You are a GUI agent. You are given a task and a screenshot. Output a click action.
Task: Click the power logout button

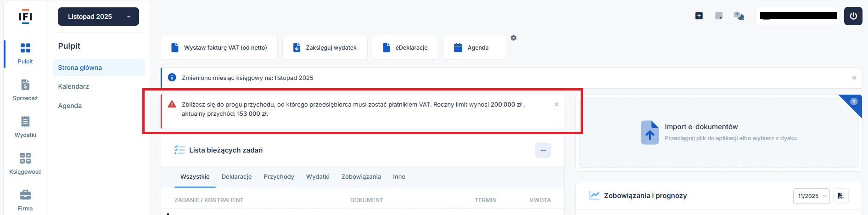tap(853, 16)
